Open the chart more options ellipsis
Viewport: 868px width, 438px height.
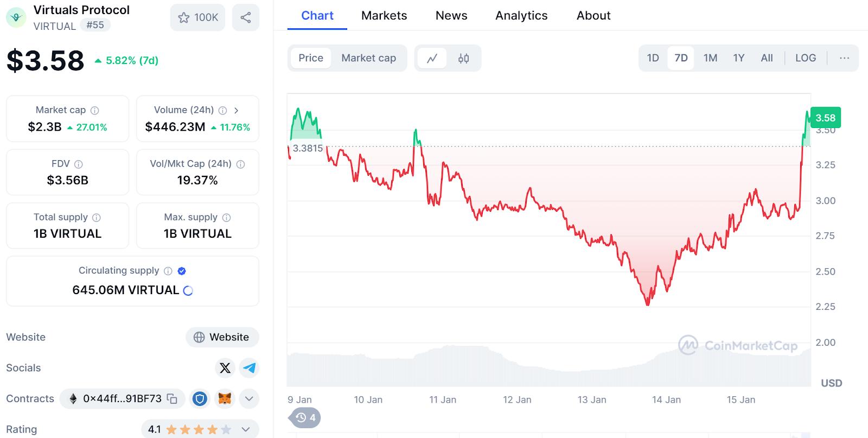coord(844,58)
